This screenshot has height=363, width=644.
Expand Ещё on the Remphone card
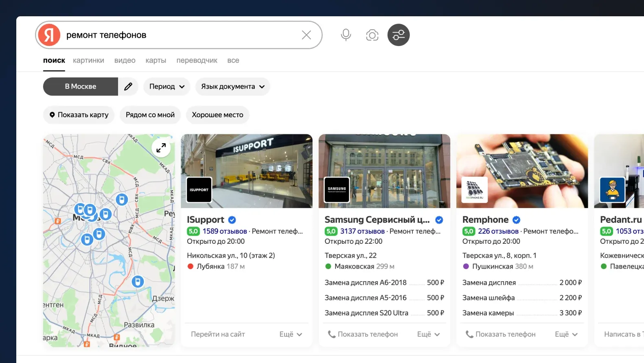(x=566, y=334)
